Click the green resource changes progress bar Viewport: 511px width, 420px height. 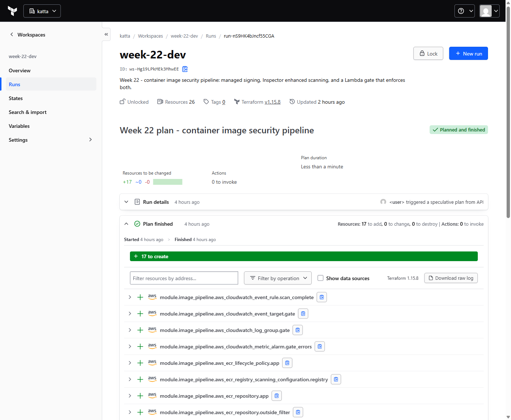pos(168,182)
